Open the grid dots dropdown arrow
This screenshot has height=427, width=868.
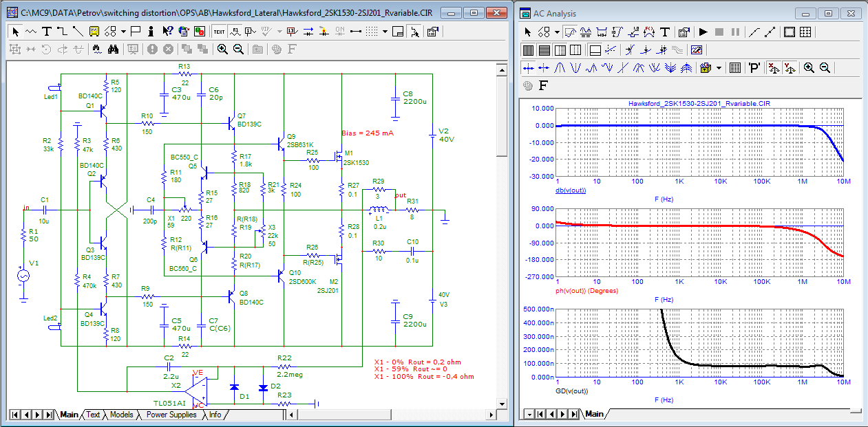[x=385, y=31]
